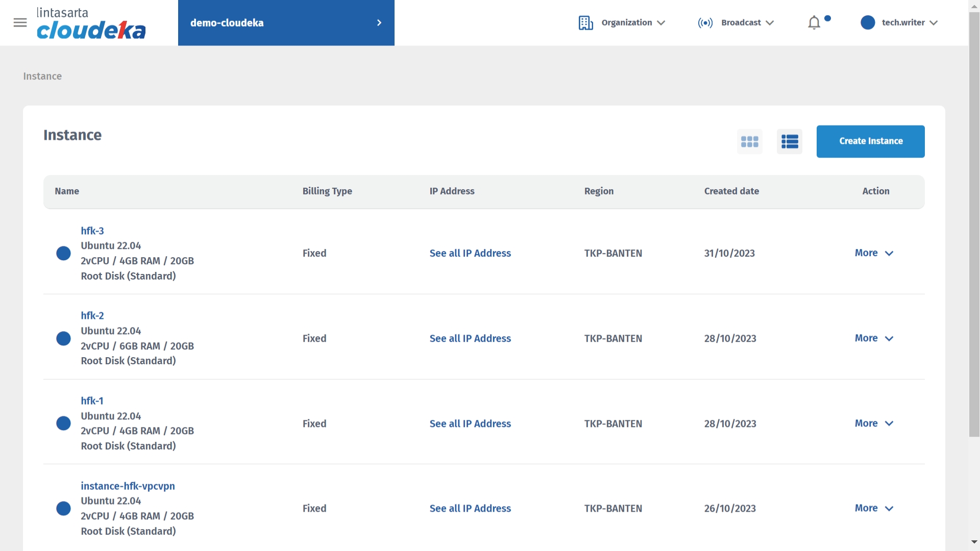The width and height of the screenshot is (980, 551).
Task: Open the hfk-1 instance link
Action: [92, 401]
